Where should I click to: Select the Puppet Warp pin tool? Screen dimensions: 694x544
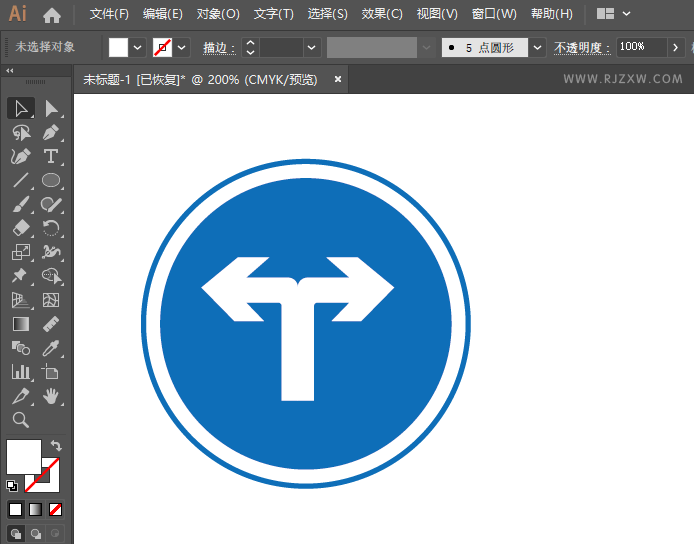21,276
